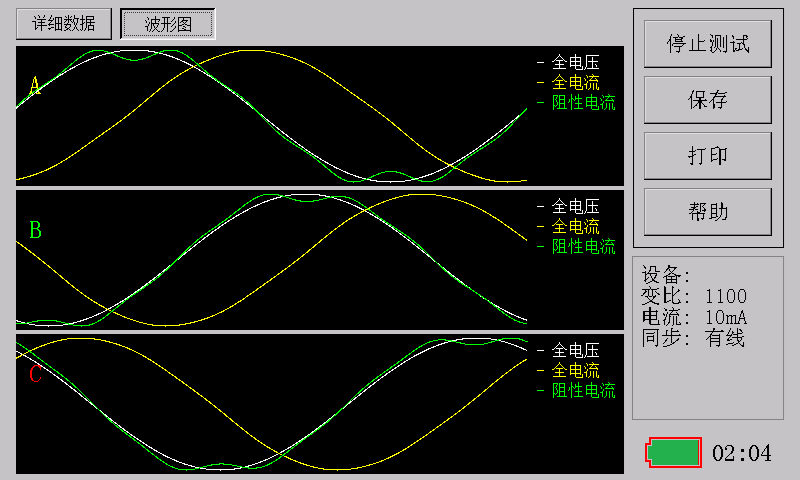Click the 保存 button

(x=707, y=100)
